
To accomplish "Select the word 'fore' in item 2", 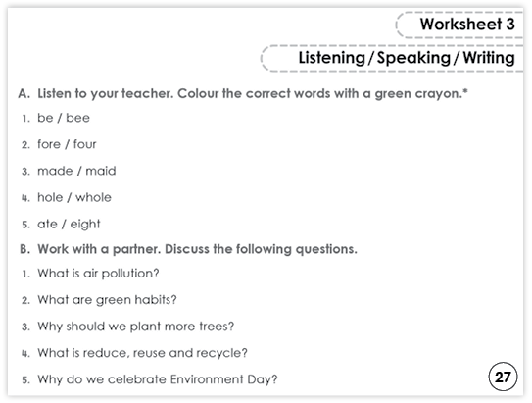I will point(49,144).
